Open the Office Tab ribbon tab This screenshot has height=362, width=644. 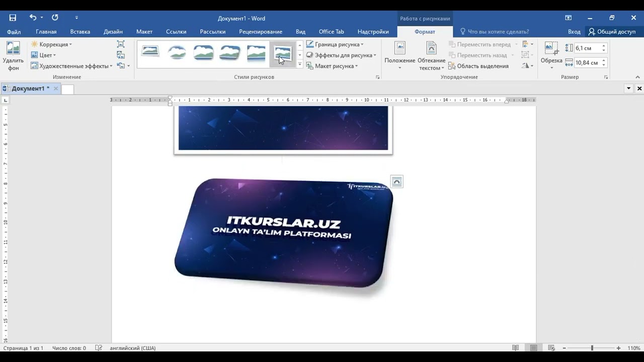[x=332, y=32]
